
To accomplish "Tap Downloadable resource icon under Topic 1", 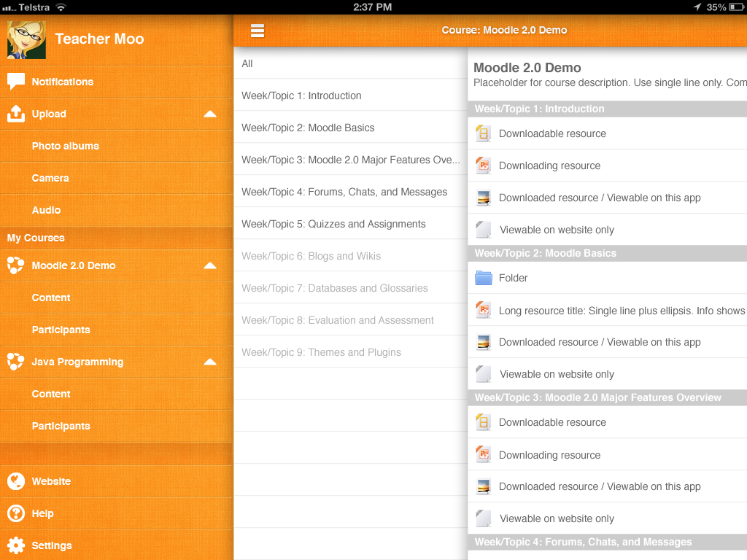I will tap(483, 133).
